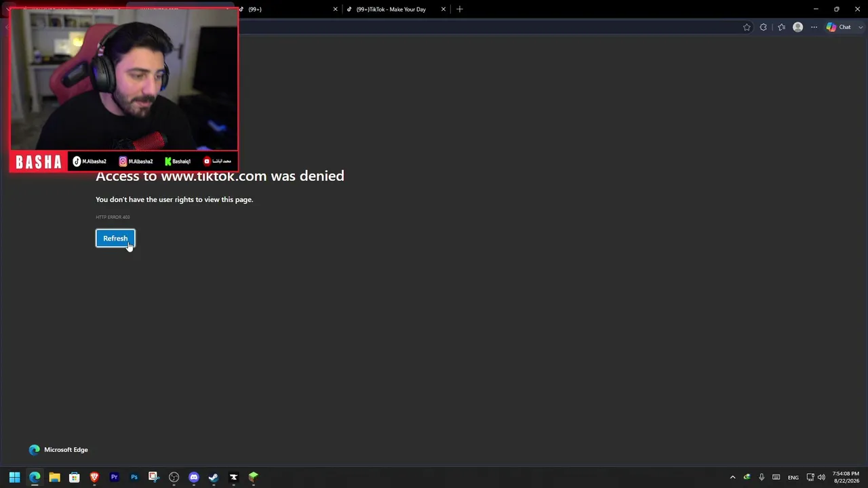
Task: Open the anvil-icon app in the taskbar
Action: click(233, 477)
